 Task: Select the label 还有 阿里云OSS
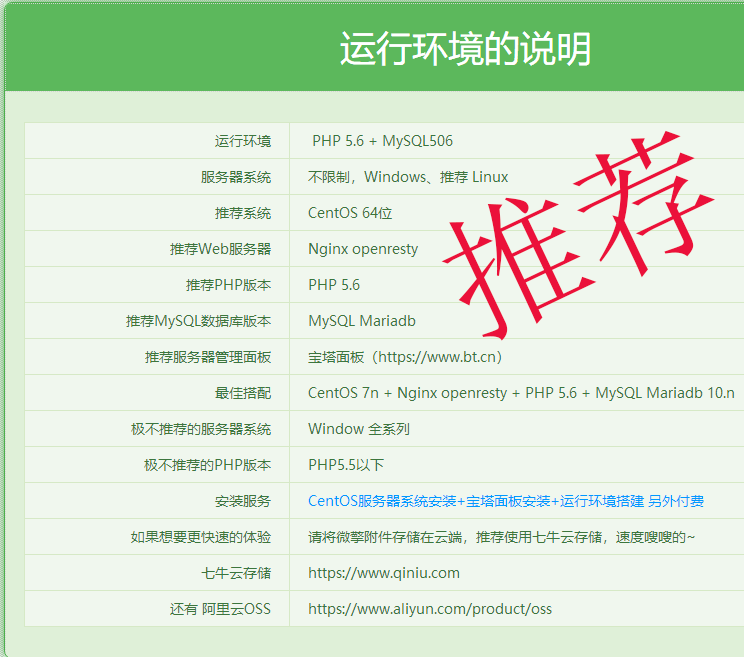point(220,609)
